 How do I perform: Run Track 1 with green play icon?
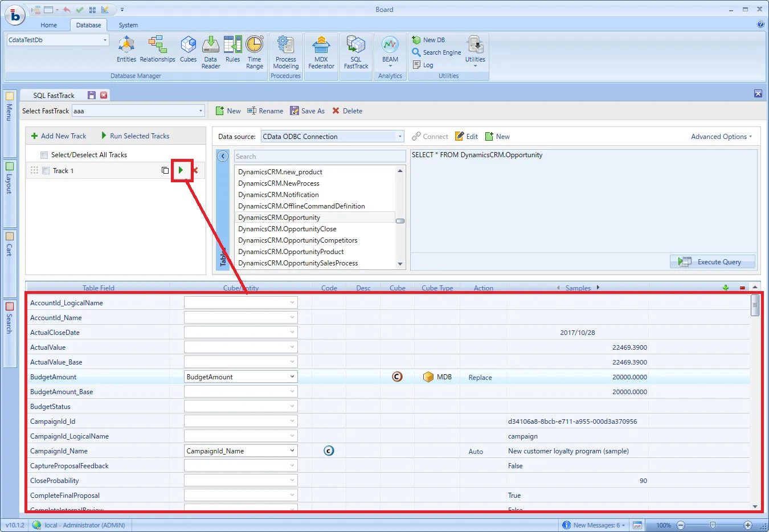181,170
